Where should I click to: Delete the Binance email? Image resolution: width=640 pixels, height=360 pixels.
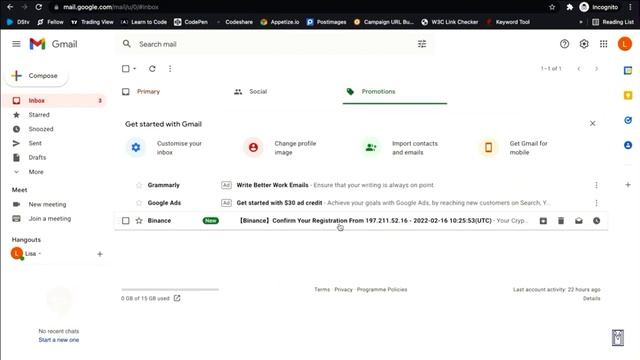point(561,221)
